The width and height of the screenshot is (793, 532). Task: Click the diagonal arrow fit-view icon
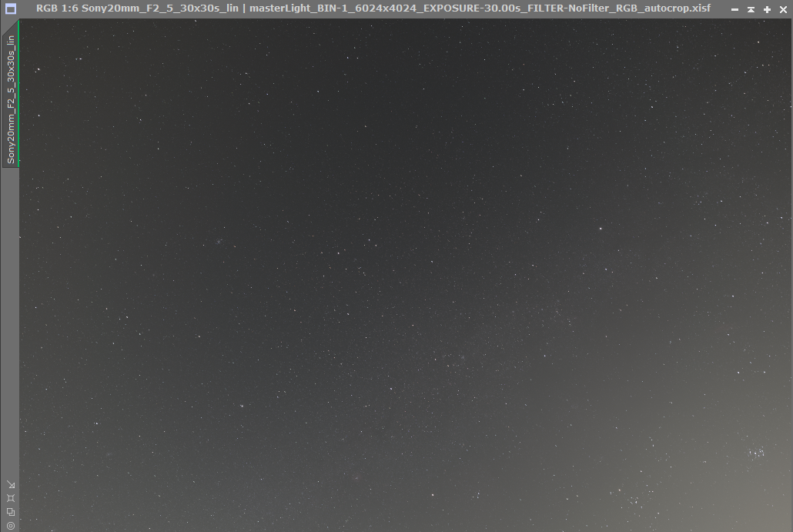click(x=11, y=485)
